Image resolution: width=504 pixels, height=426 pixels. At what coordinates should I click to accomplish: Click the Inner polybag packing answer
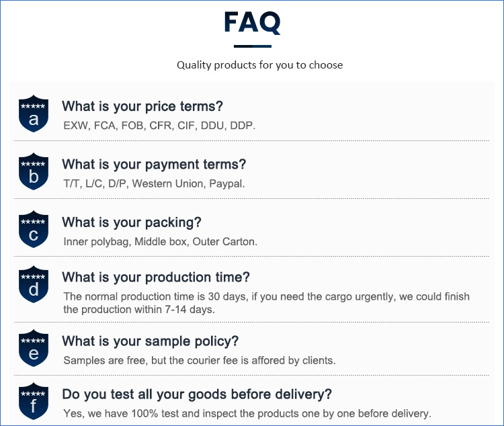point(160,241)
